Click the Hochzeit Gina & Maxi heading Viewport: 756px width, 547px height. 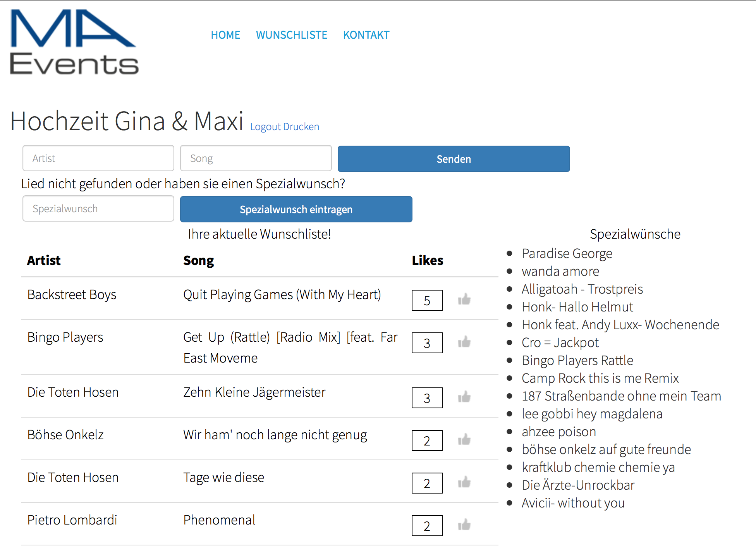127,121
